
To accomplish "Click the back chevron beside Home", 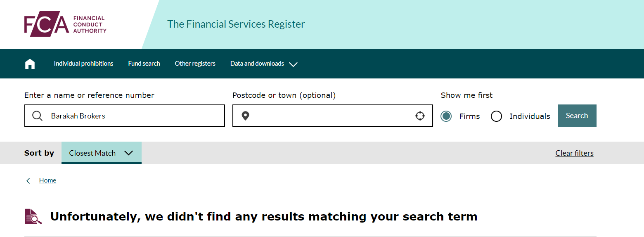I will (x=28, y=180).
